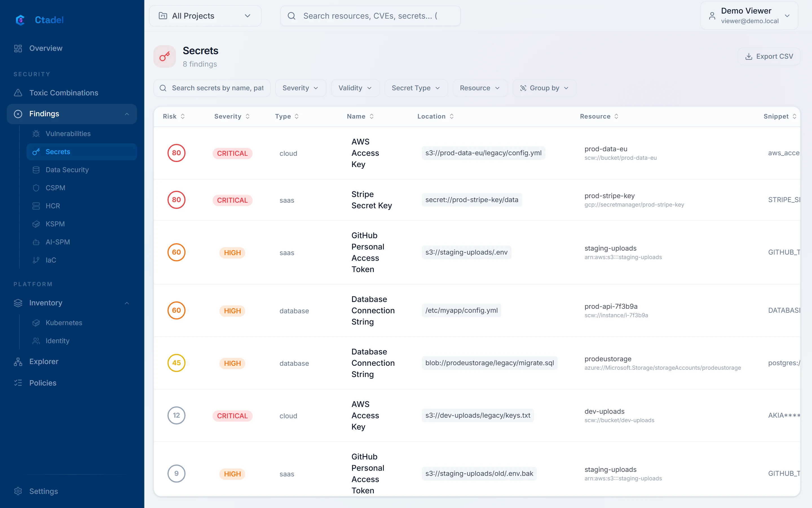Click the Stripe Secret Key name
Image resolution: width=812 pixels, height=508 pixels.
tap(371, 200)
